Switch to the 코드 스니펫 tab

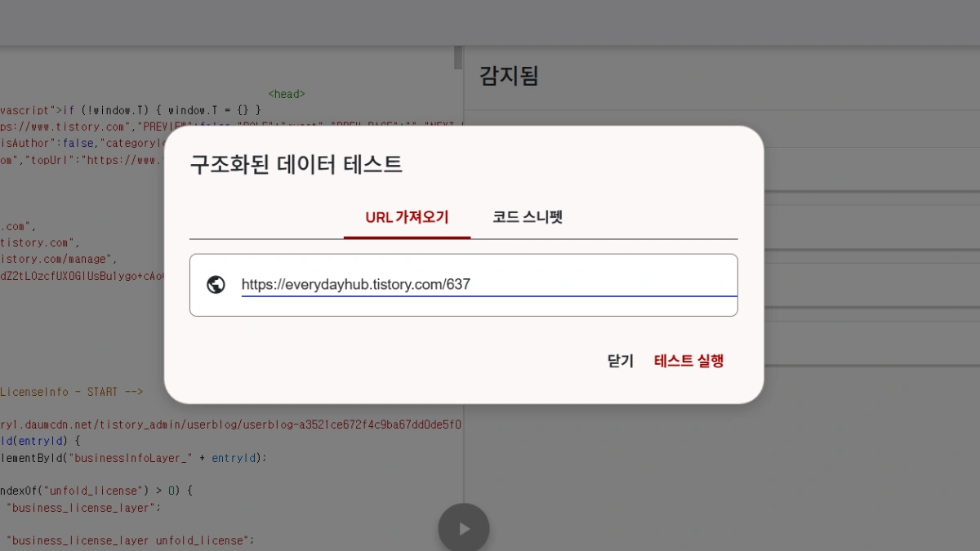coord(525,216)
